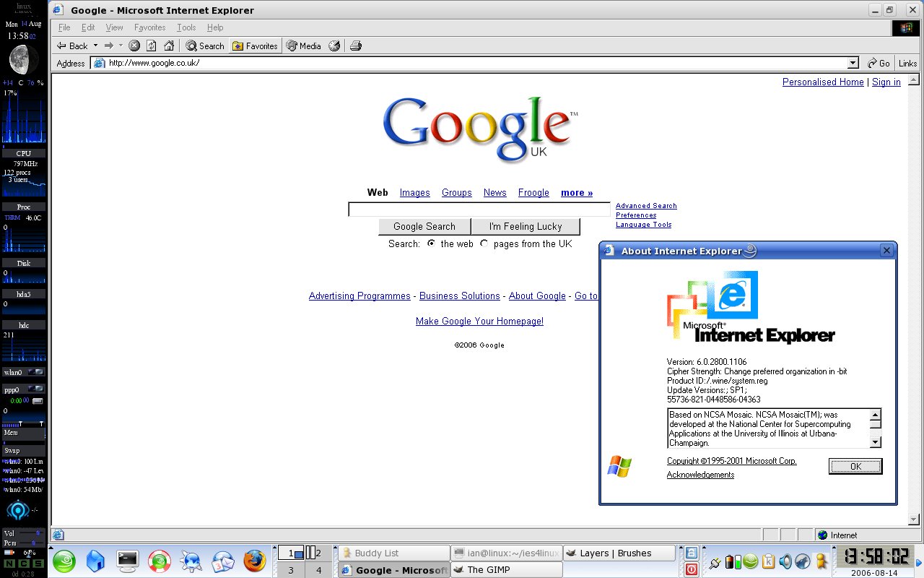Launch the Konqueror gear-globe panel icon
The height and width of the screenshot is (578, 924).
coord(191,561)
